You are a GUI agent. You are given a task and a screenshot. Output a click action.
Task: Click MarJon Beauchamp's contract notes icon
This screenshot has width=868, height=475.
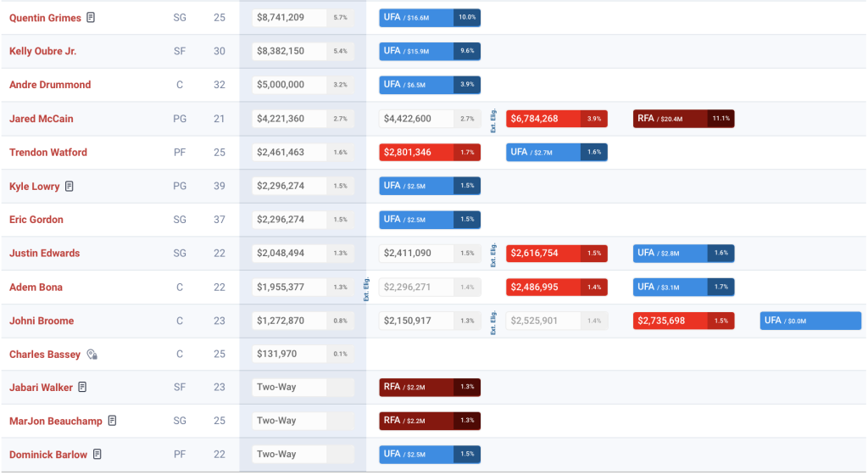pyautogui.click(x=112, y=421)
